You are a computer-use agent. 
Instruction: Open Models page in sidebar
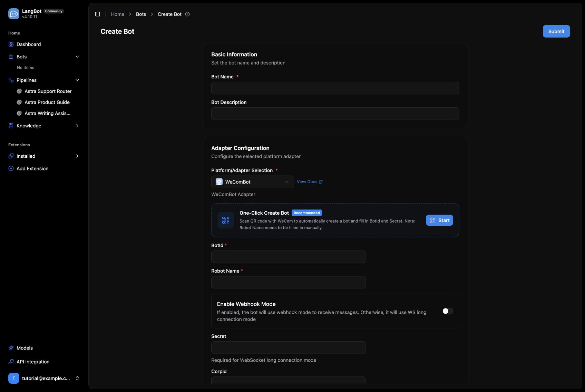point(44,348)
